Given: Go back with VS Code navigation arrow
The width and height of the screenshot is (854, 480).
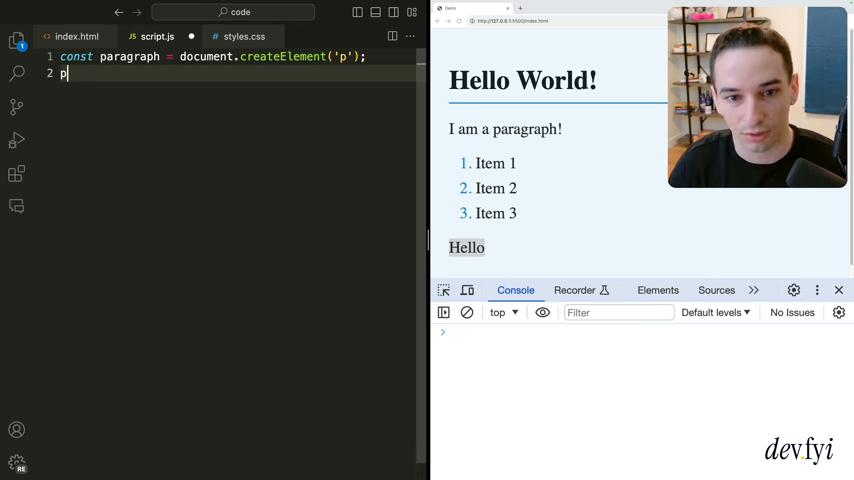Looking at the screenshot, I should (x=119, y=12).
